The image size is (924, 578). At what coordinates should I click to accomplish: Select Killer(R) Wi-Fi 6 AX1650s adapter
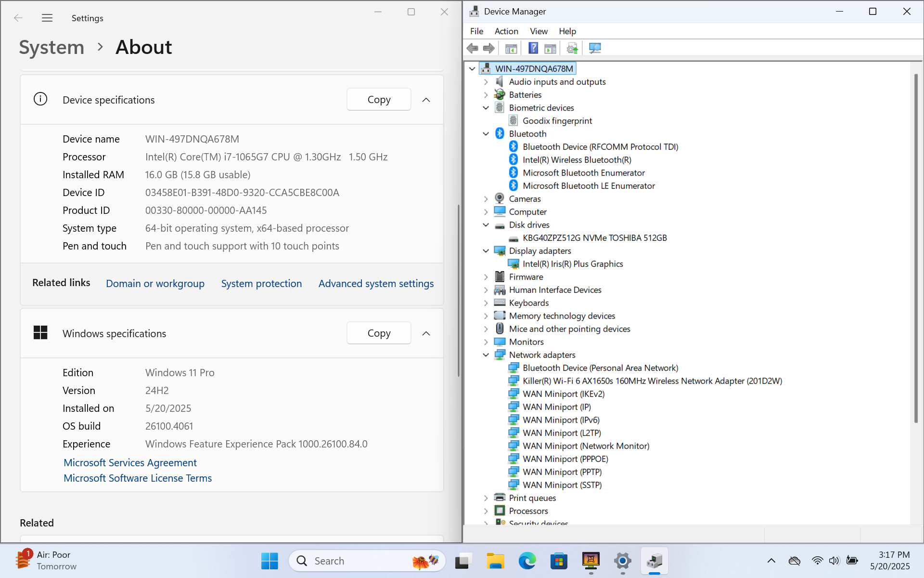tap(652, 381)
